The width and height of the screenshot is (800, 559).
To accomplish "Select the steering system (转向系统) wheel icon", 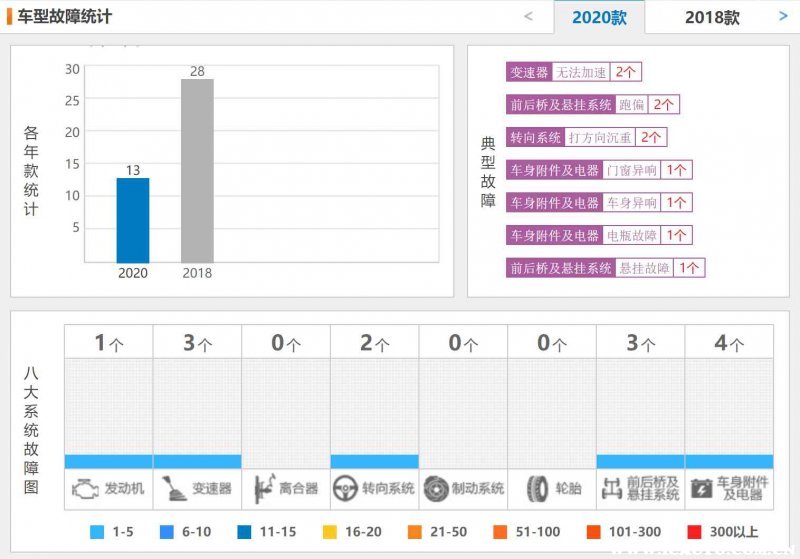I will point(347,489).
